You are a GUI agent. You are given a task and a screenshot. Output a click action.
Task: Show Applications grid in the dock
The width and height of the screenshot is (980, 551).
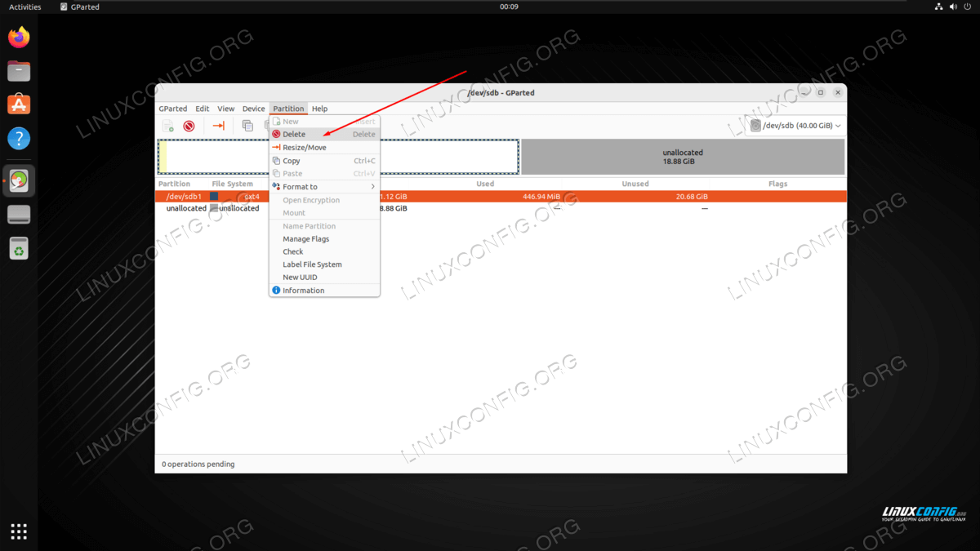(19, 531)
